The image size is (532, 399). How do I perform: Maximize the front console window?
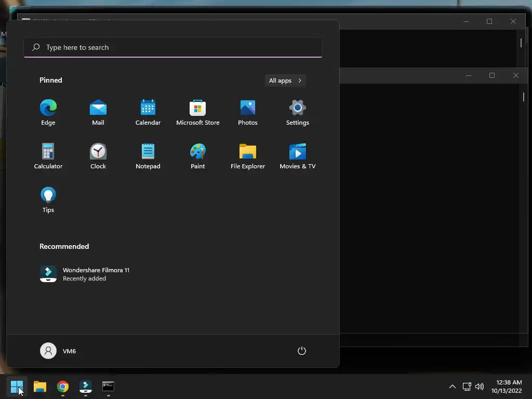point(492,75)
